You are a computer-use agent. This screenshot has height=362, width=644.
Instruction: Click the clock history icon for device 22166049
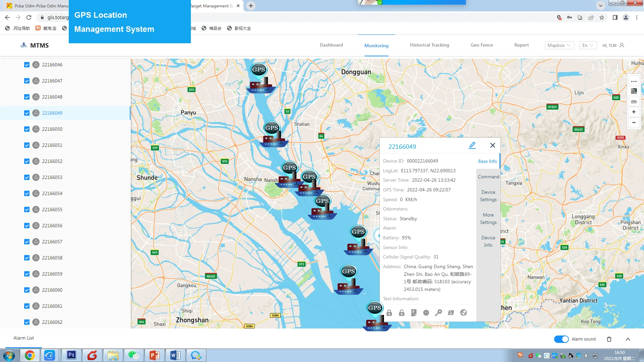(x=426, y=313)
